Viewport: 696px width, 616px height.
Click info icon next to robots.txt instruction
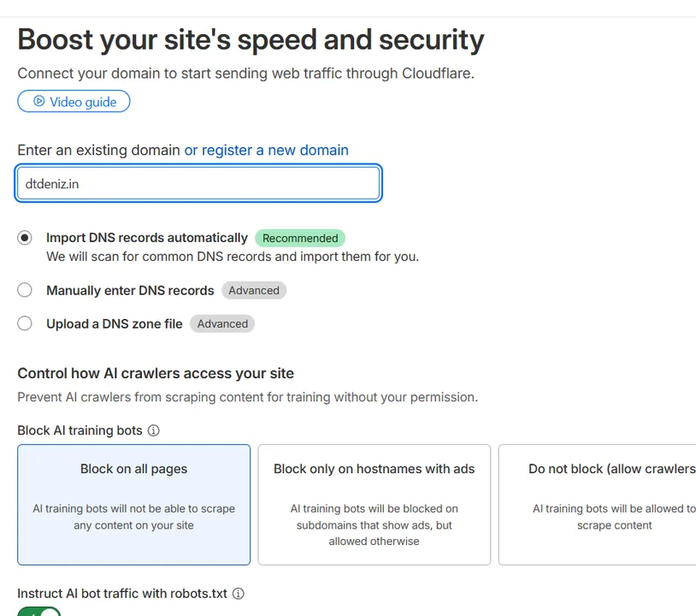tap(239, 594)
